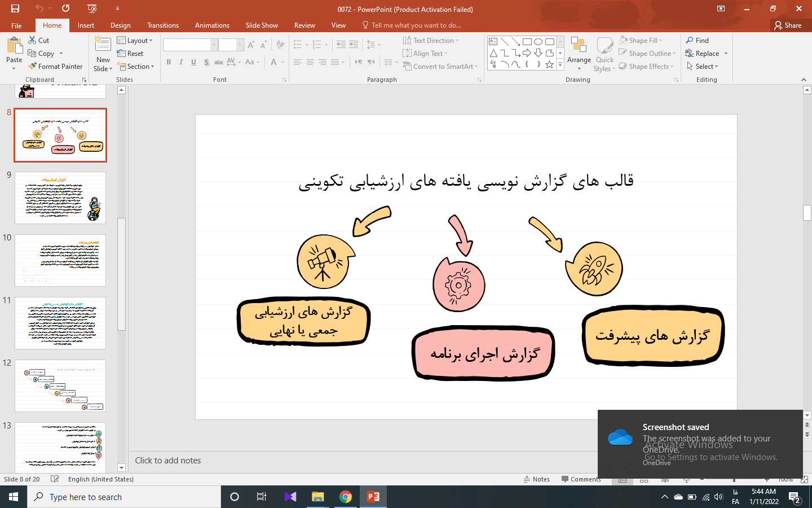Toggle Italic text formatting

coord(181,62)
